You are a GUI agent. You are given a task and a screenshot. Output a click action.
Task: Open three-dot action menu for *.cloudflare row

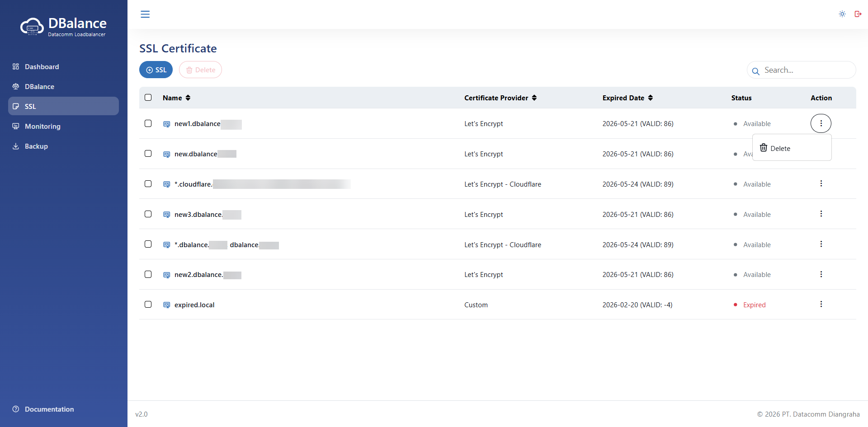click(821, 183)
